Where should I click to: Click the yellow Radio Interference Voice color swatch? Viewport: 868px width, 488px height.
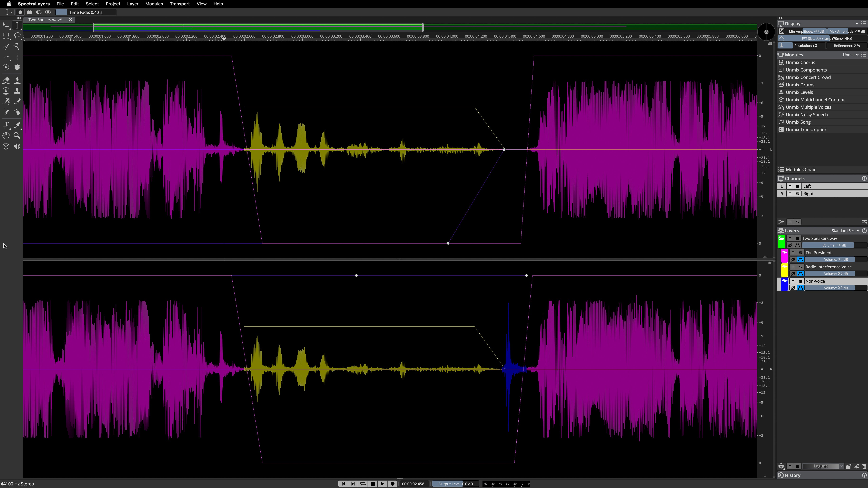coord(784,270)
